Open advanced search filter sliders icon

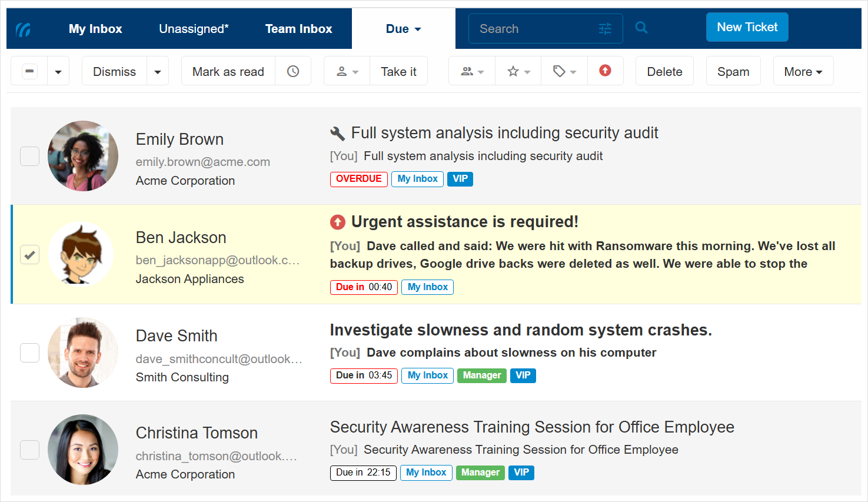605,29
